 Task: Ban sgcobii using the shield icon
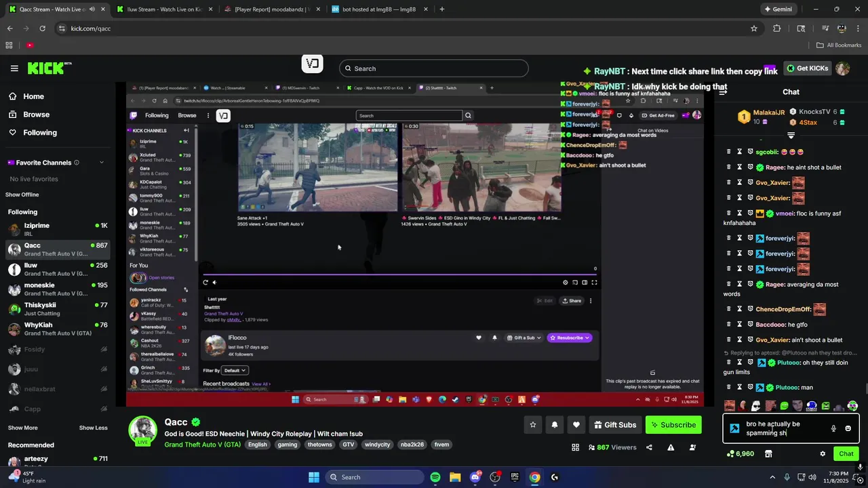coord(751,152)
